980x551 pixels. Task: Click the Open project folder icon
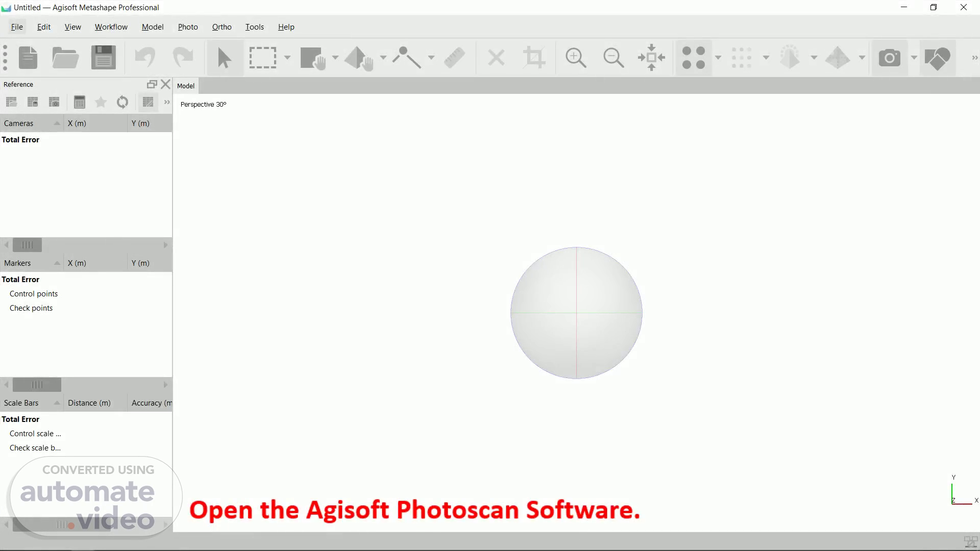(x=65, y=58)
